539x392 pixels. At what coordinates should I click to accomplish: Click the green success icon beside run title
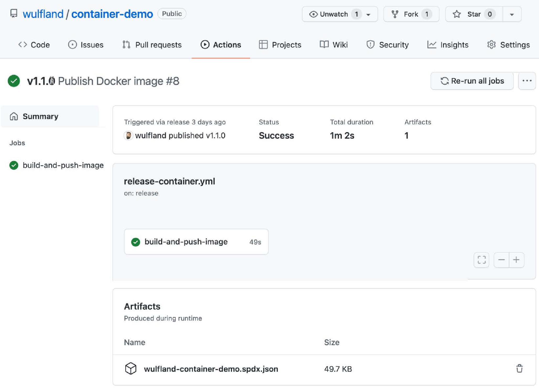[14, 81]
